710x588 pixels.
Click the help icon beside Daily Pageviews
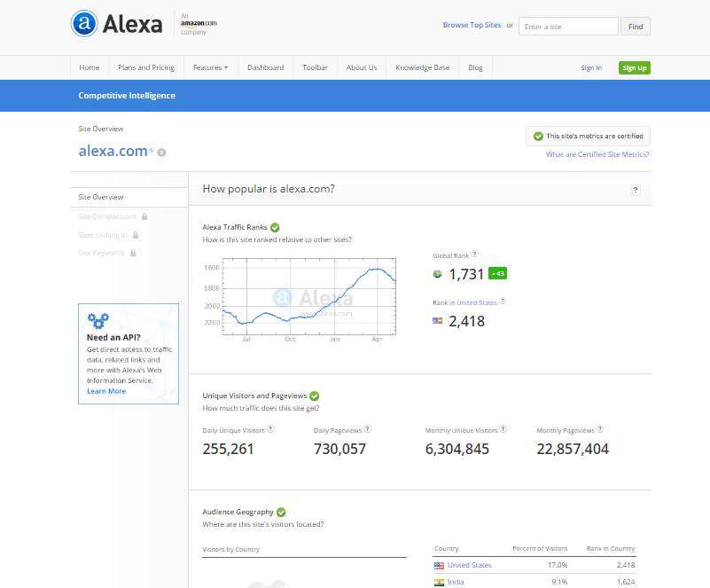tap(368, 428)
